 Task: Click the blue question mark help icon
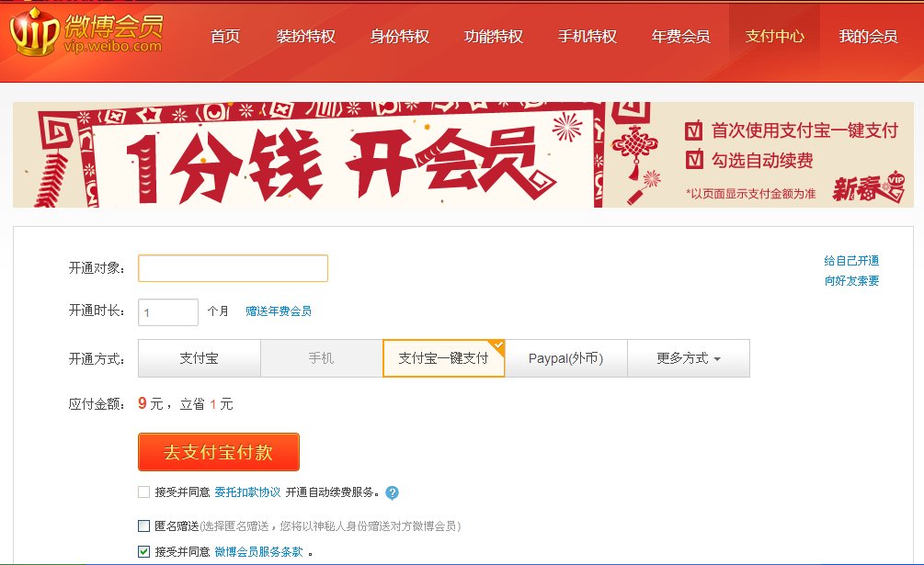pyautogui.click(x=392, y=492)
